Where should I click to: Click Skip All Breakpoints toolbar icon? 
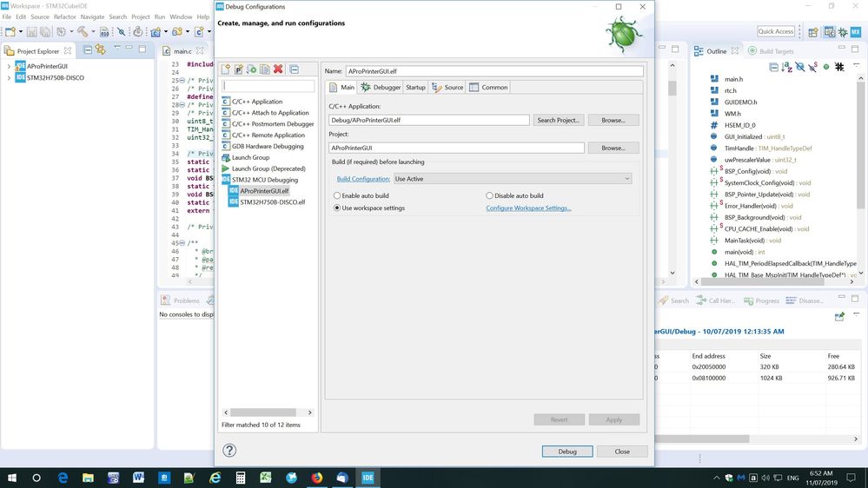(x=122, y=32)
